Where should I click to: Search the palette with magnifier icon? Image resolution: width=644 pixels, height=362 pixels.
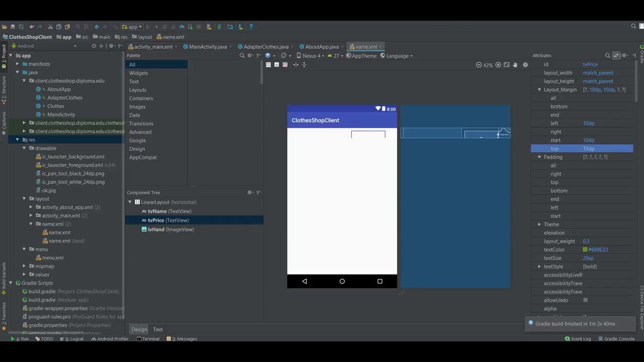point(242,56)
